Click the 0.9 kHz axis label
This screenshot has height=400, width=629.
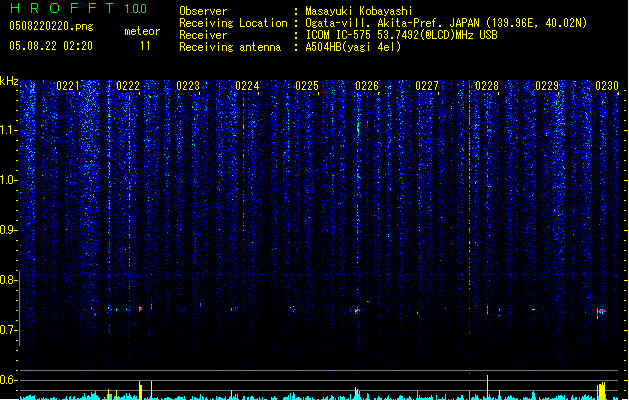(x=8, y=230)
